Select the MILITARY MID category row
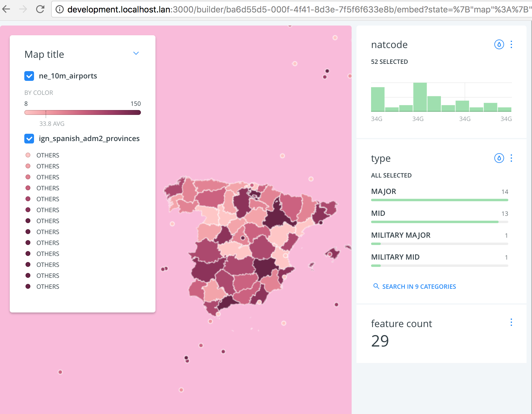This screenshot has width=532, height=414. 439,260
